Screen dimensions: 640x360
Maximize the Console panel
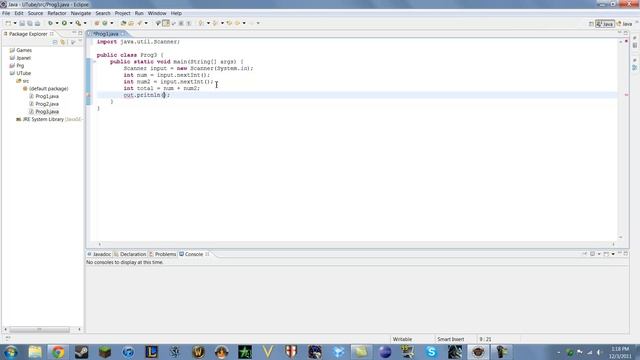(626, 253)
